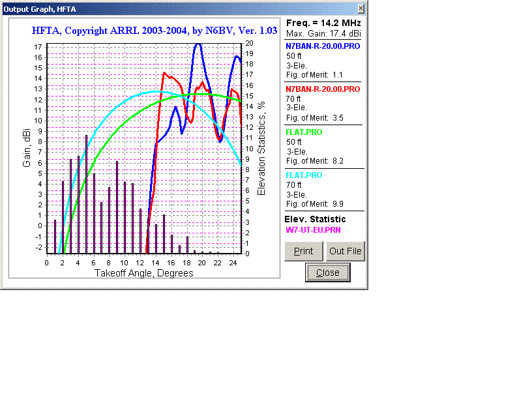
Task: Click the Freq. = 14.2 MHz text
Action: 323,23
